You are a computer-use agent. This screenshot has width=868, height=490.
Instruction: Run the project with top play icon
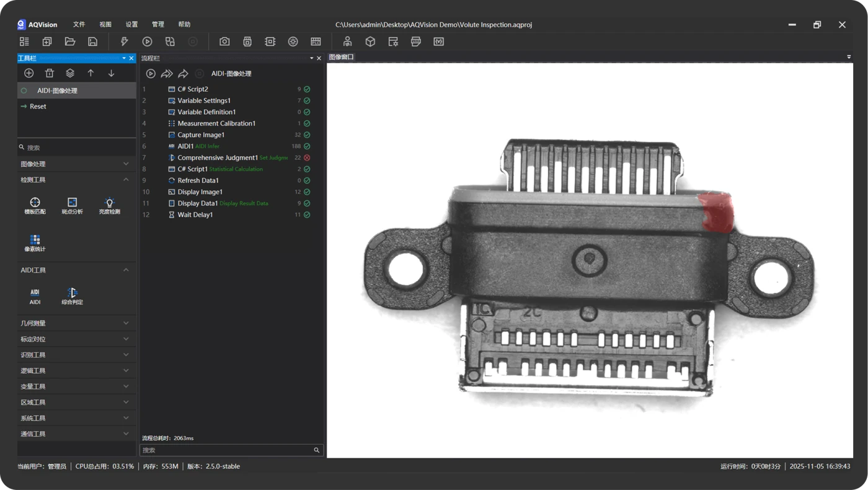tap(147, 42)
